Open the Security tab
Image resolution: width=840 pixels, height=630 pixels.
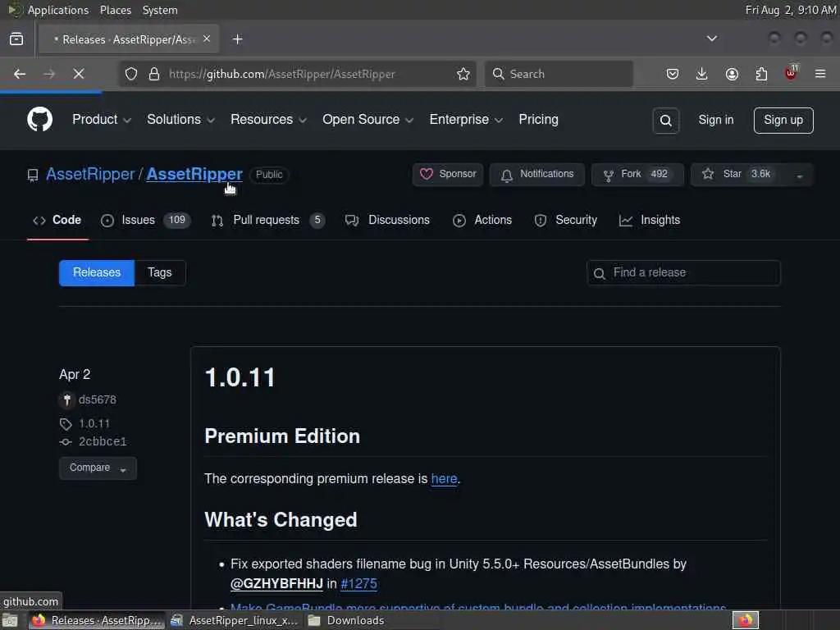(566, 220)
